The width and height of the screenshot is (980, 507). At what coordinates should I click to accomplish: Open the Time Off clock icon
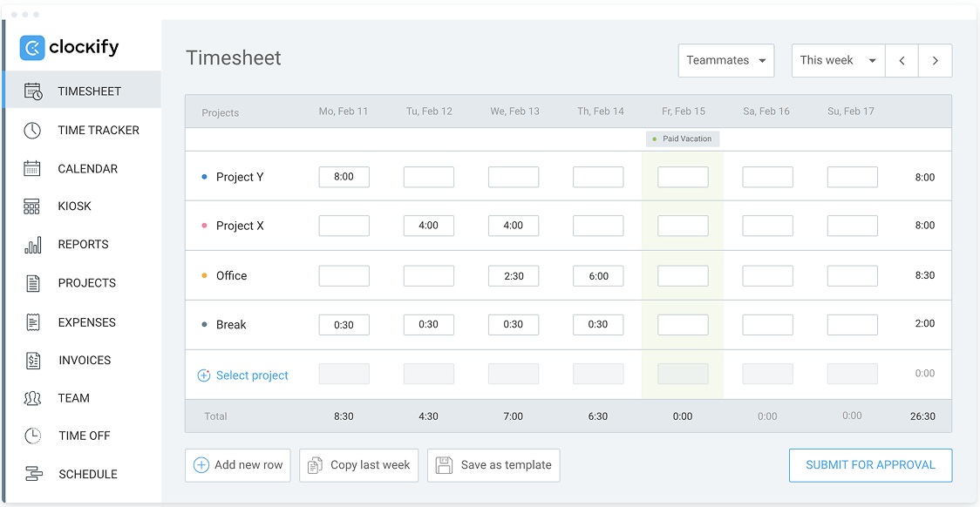(31, 436)
